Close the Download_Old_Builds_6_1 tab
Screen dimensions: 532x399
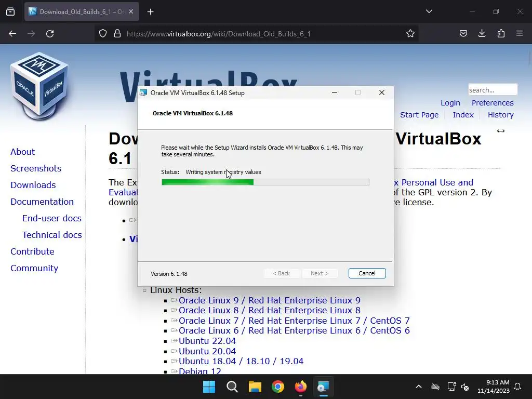click(x=131, y=11)
